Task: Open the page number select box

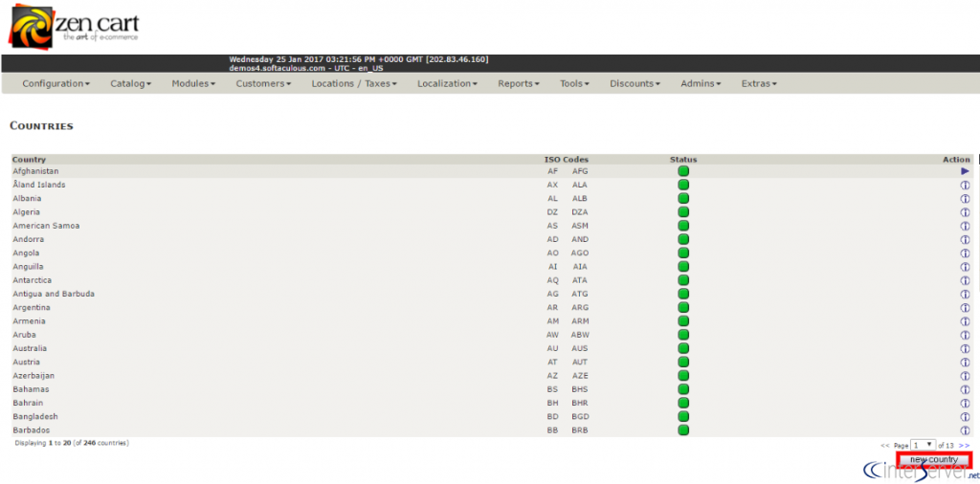Action: [x=924, y=446]
